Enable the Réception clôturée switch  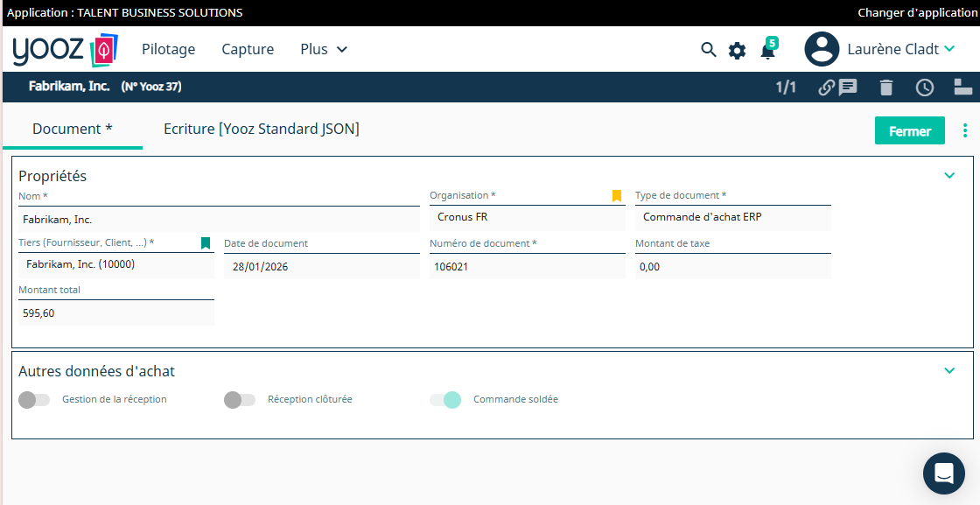[240, 400]
